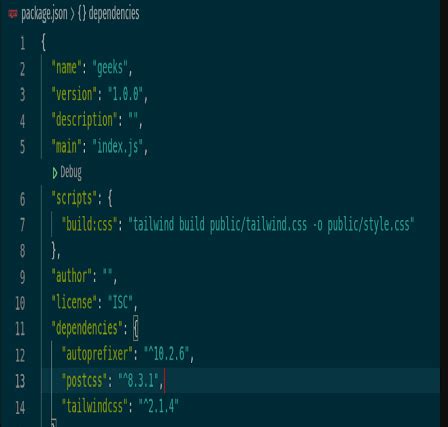Open the dependencies breadcrumb segment
The height and width of the screenshot is (427, 448).
114,14
